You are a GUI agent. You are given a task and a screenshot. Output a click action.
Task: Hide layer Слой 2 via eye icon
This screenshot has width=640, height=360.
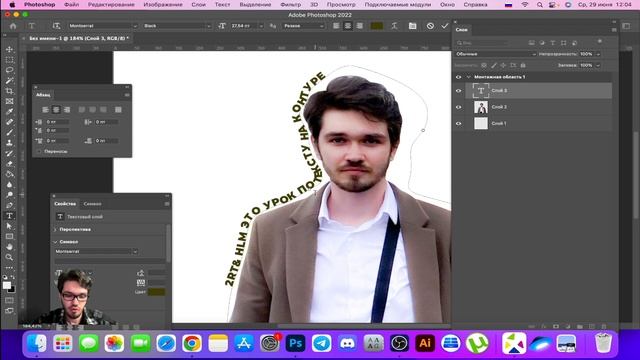pyautogui.click(x=458, y=107)
